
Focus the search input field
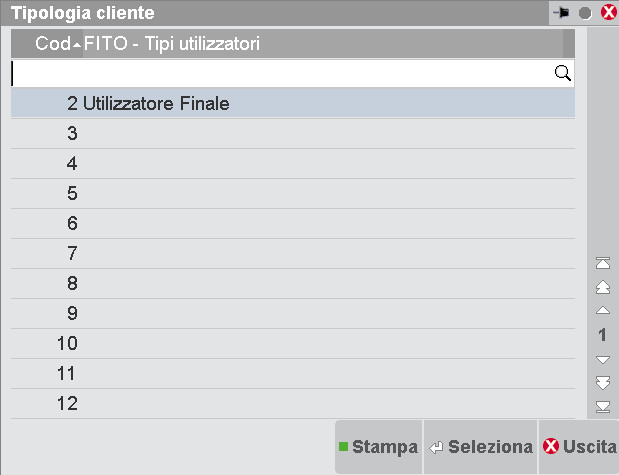280,73
